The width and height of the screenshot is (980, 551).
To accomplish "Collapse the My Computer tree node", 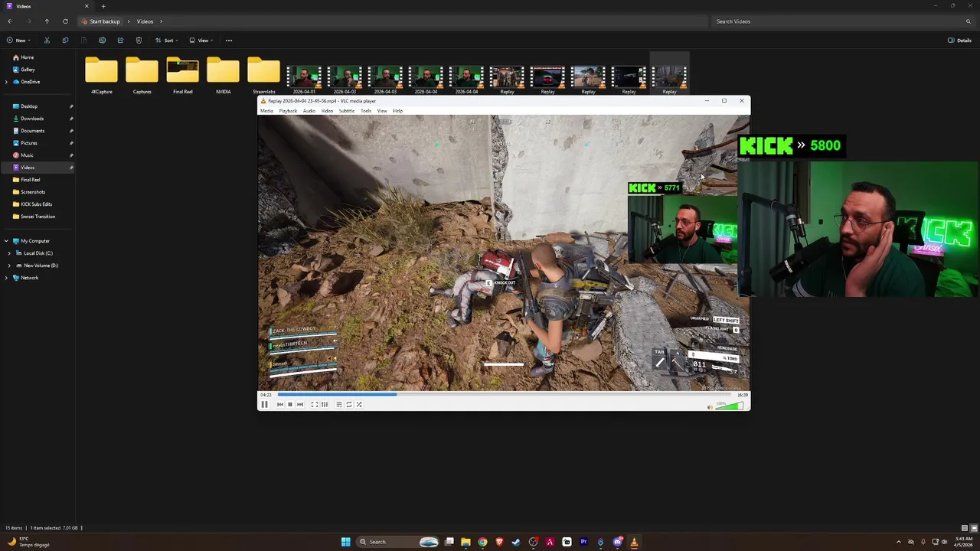I will click(x=6, y=241).
